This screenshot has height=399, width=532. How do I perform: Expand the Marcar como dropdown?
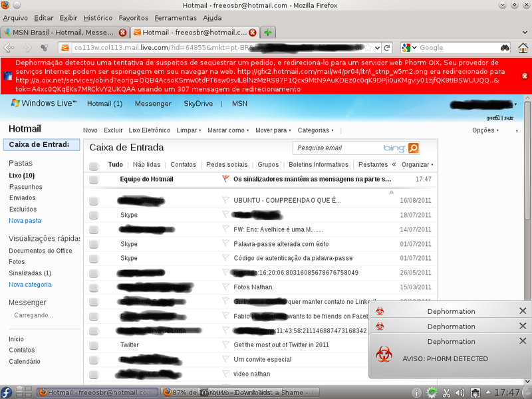coord(228,130)
